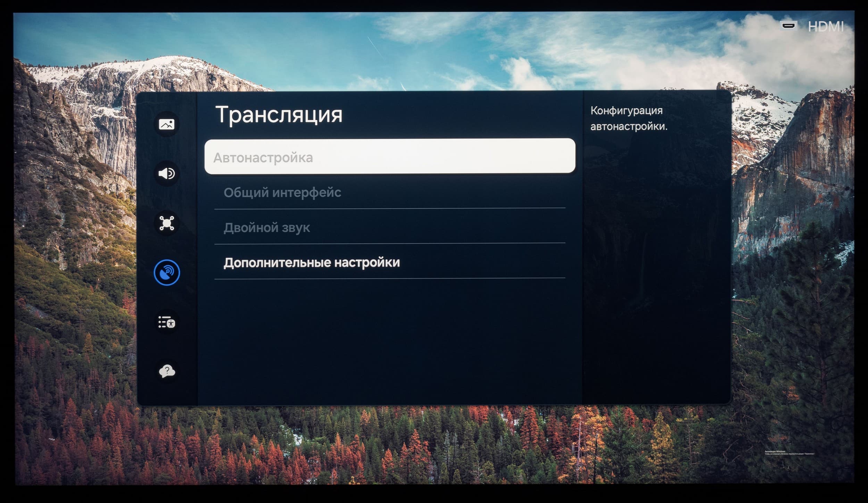868x503 pixels.
Task: Choose the Двойной звук option
Action: [267, 228]
